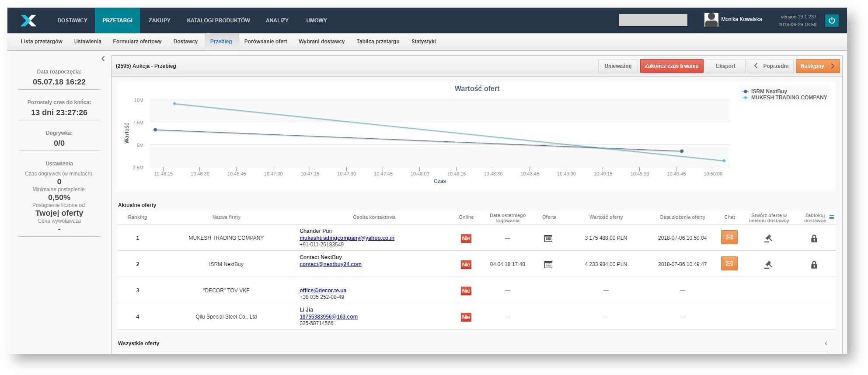868x375 pixels.
Task: Collapse the left sidebar panel
Action: tap(103, 59)
